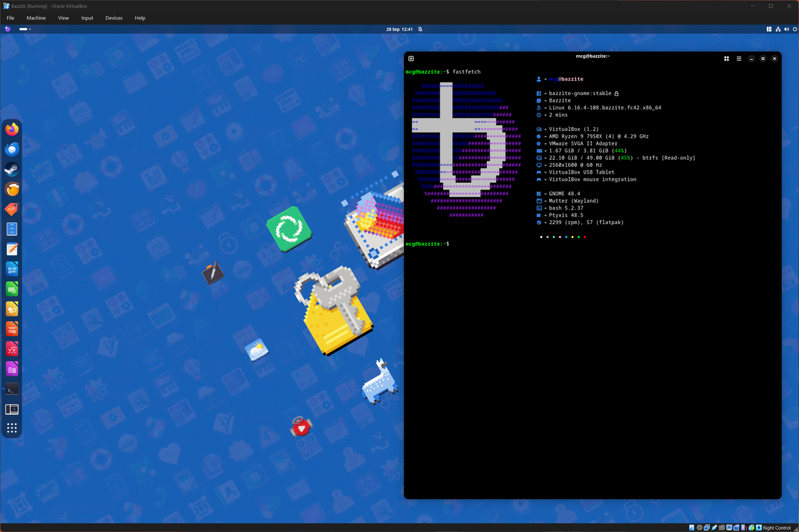Click the VirtualBox mouse integration line
799x532 pixels.
[x=586, y=180]
